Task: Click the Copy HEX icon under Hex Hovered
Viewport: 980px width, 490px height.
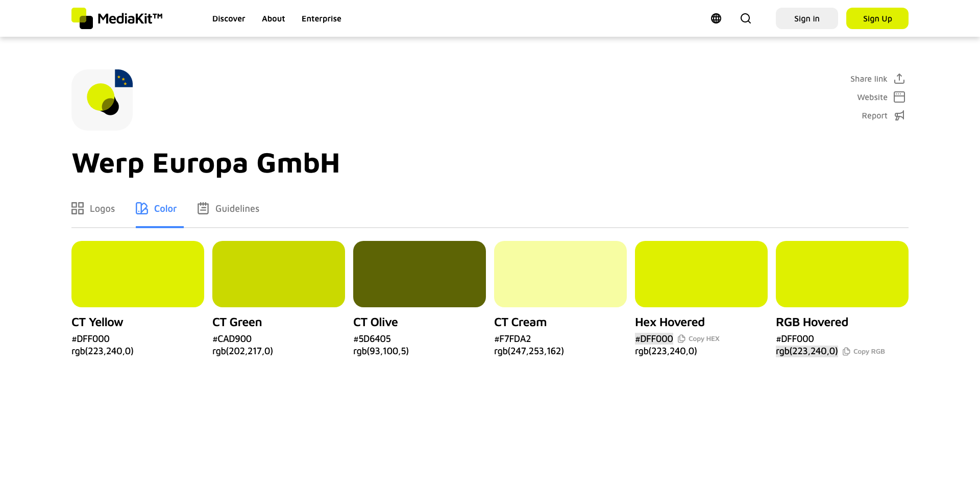Action: pyautogui.click(x=681, y=338)
